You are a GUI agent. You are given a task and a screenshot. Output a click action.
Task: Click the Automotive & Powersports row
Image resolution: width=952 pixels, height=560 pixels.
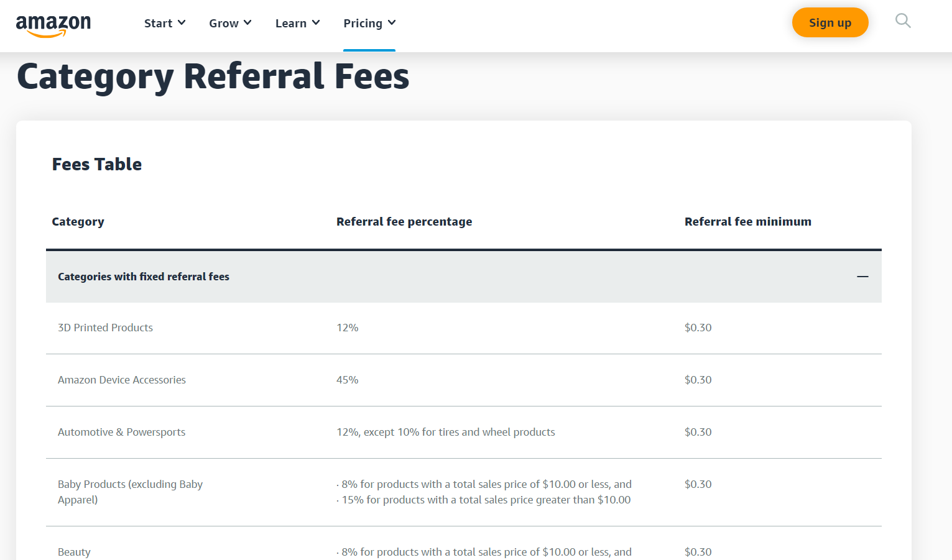coord(121,432)
